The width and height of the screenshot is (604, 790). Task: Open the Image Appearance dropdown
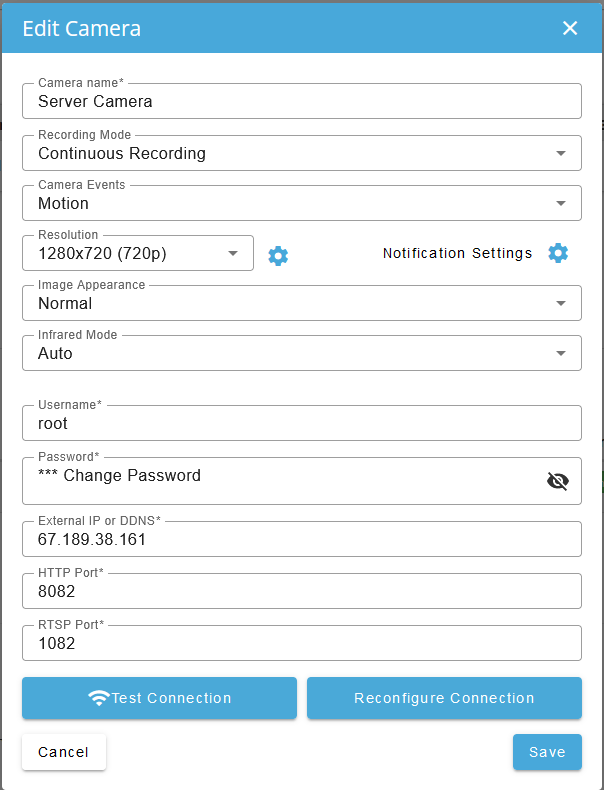click(x=302, y=303)
